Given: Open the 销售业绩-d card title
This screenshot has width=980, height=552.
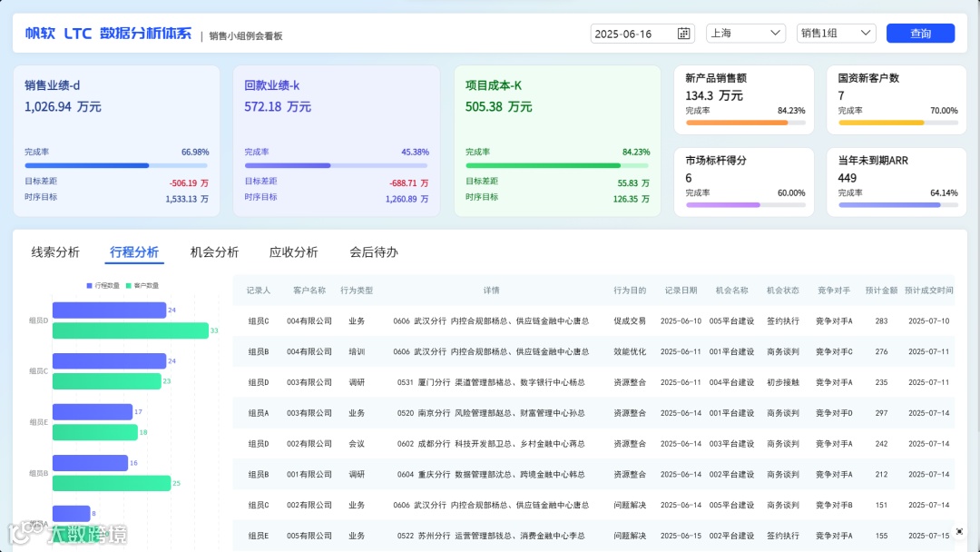Looking at the screenshot, I should (x=53, y=85).
